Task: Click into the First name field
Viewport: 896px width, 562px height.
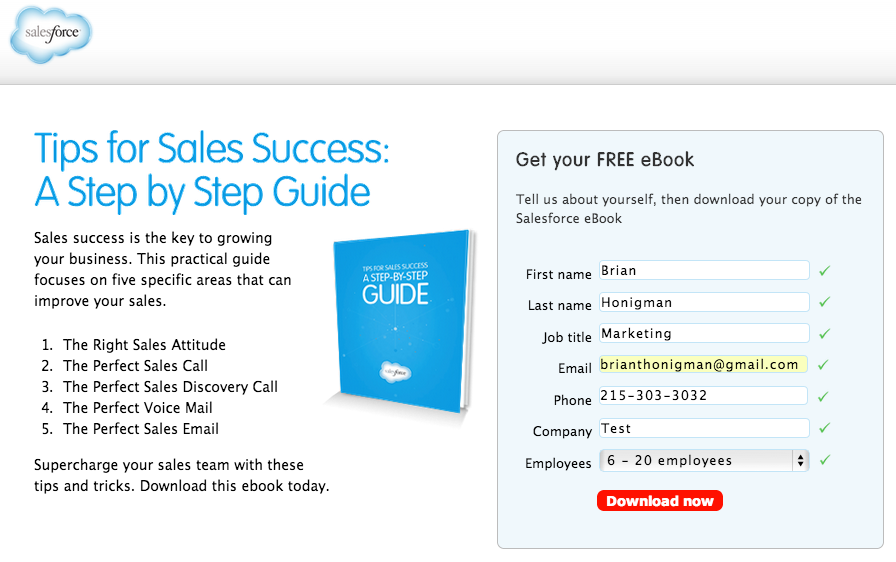Action: [x=704, y=270]
